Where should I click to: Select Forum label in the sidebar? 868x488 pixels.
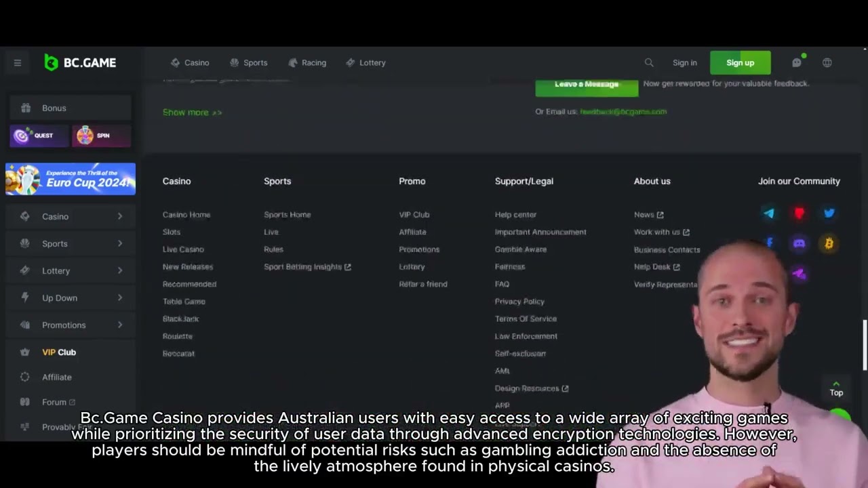54,402
